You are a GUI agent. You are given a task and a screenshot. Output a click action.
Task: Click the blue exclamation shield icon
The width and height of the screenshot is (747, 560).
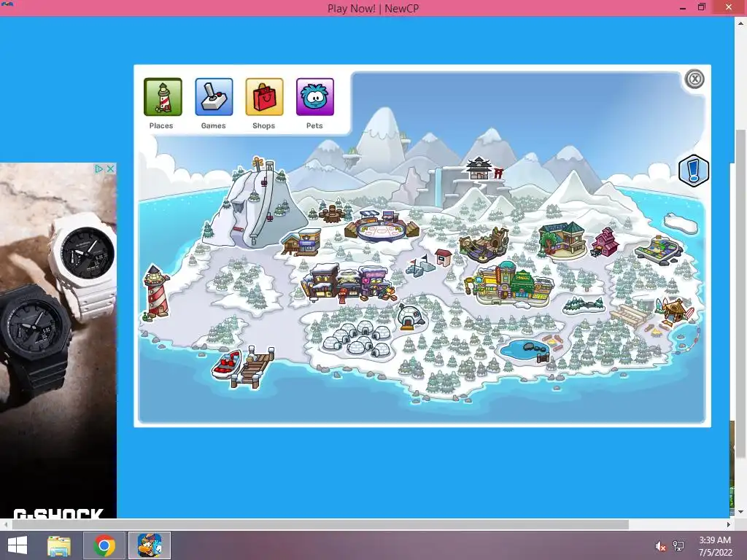694,171
